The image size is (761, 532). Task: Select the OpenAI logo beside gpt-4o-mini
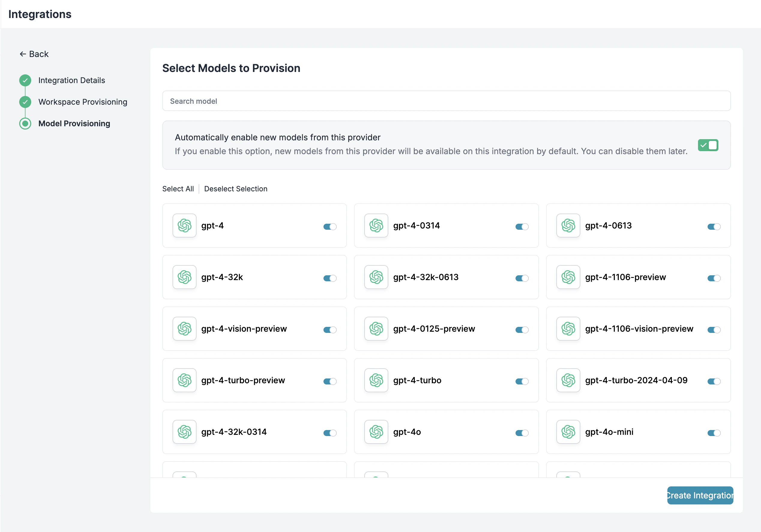[x=568, y=432]
